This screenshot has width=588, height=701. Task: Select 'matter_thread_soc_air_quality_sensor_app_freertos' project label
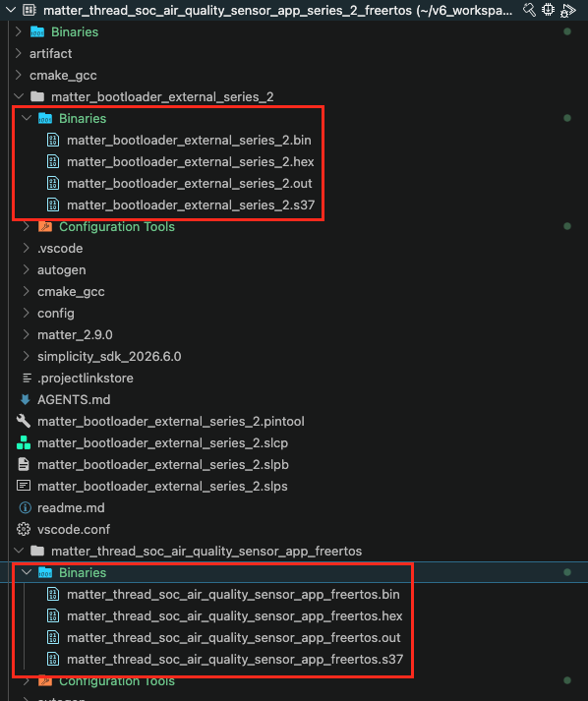tap(206, 552)
